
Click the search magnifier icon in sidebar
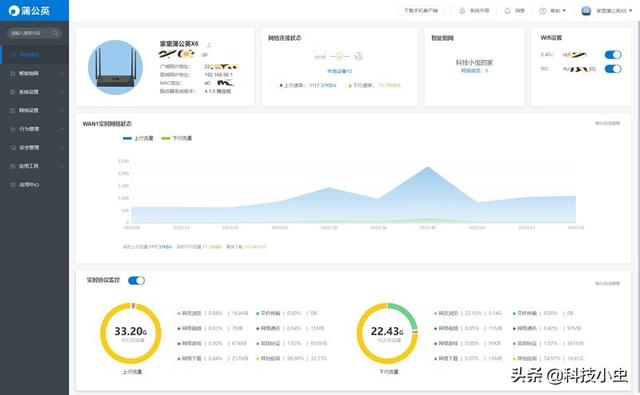point(55,33)
